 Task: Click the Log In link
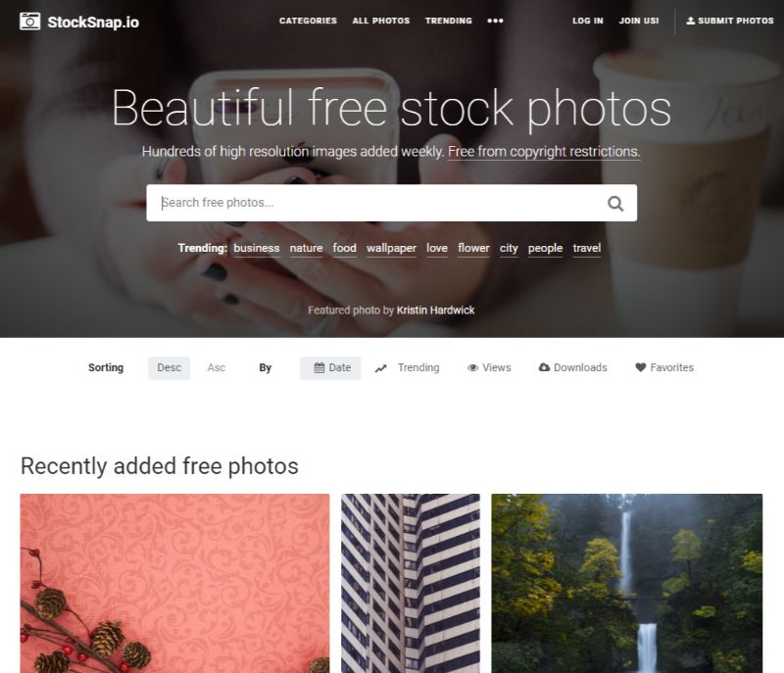[x=588, y=21]
